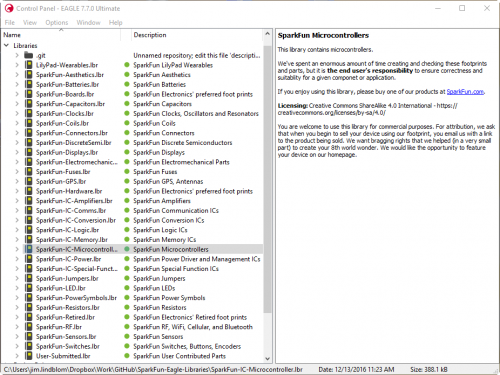The image size is (500, 375).
Task: Toggle in-use dot for SparkFun Capacitors
Action: pos(127,104)
